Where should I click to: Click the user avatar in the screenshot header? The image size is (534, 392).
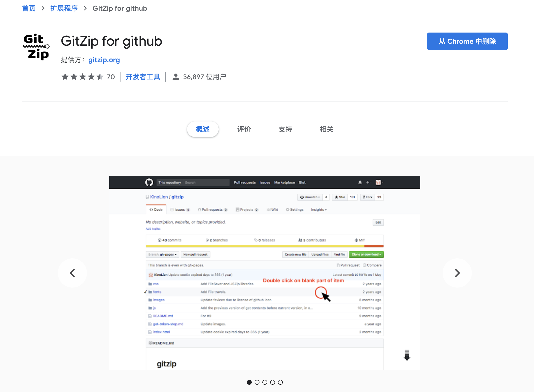point(378,182)
